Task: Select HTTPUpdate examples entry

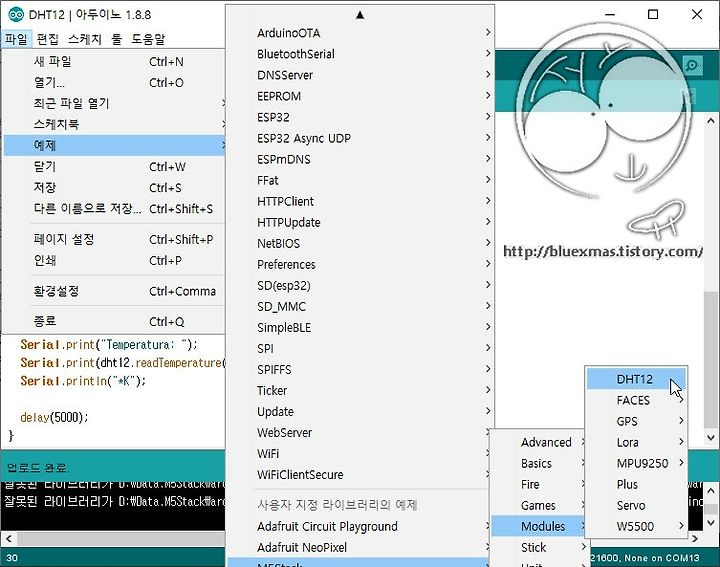Action: 360,222
